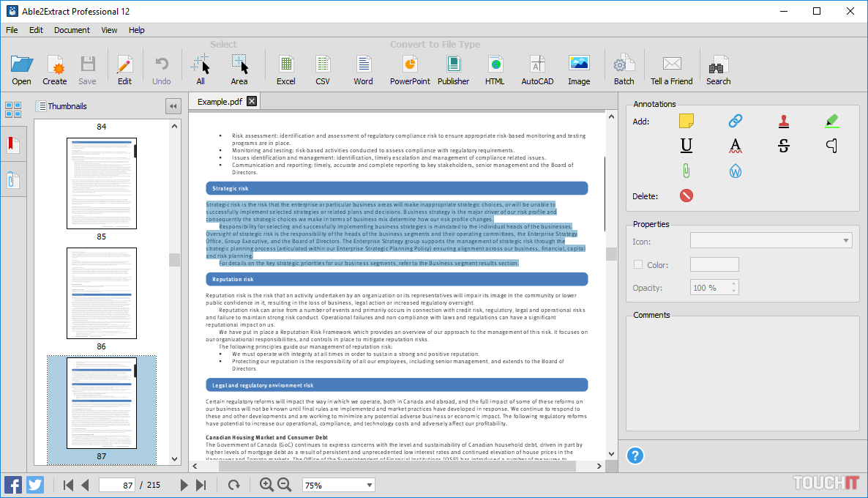Open the 75% zoom level dropdown
This screenshot has height=498, width=868.
point(369,485)
